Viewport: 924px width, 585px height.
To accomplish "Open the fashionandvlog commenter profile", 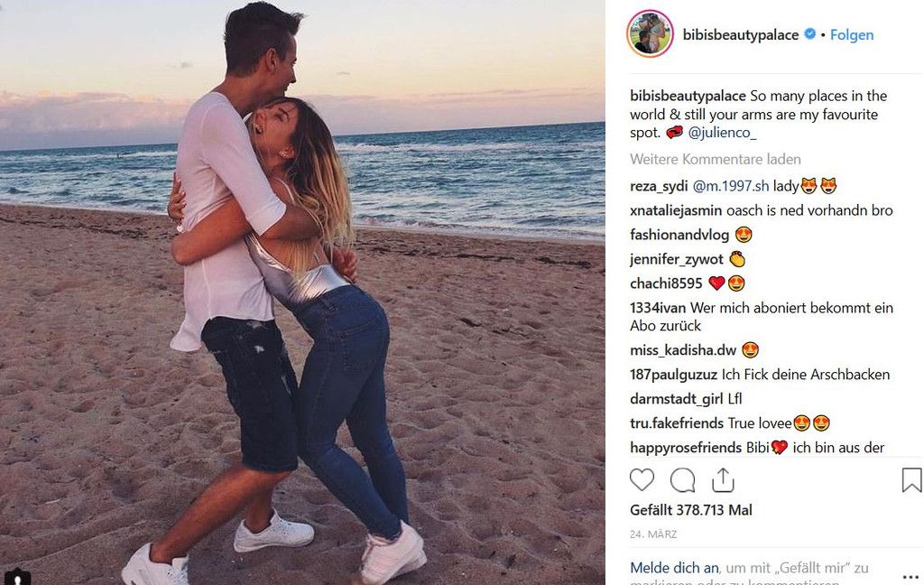I will coord(679,235).
